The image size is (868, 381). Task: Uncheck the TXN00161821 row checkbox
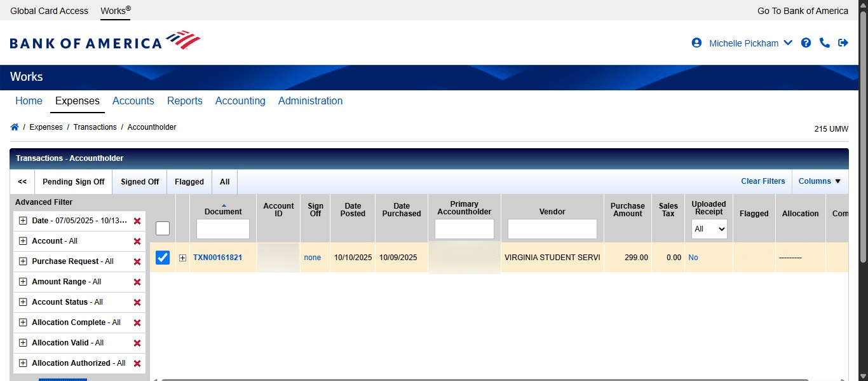click(163, 257)
